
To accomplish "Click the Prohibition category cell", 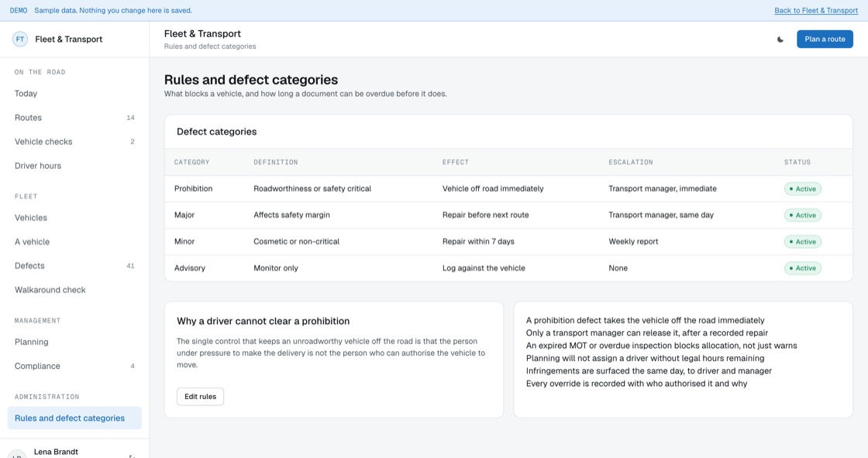I will coord(193,189).
